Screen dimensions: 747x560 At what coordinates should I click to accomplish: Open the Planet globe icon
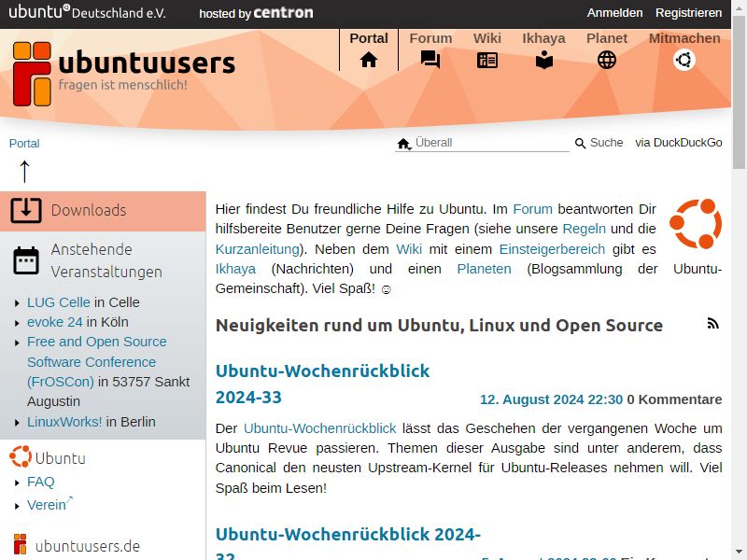606,60
